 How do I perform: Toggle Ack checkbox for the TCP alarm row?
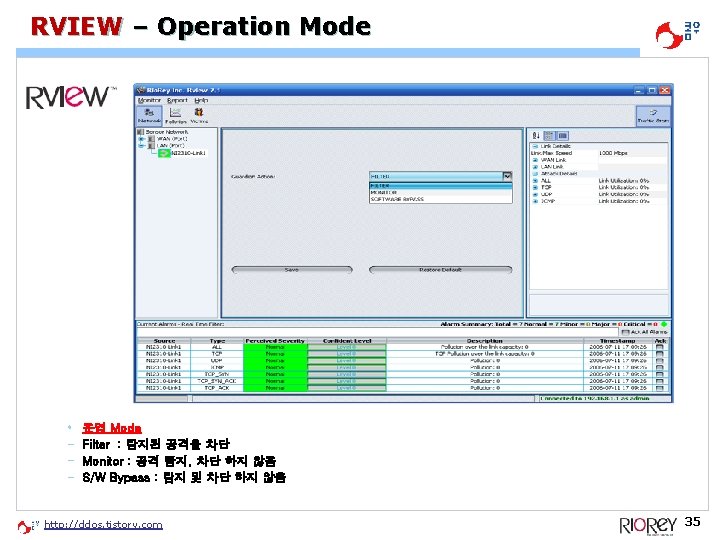tap(660, 354)
